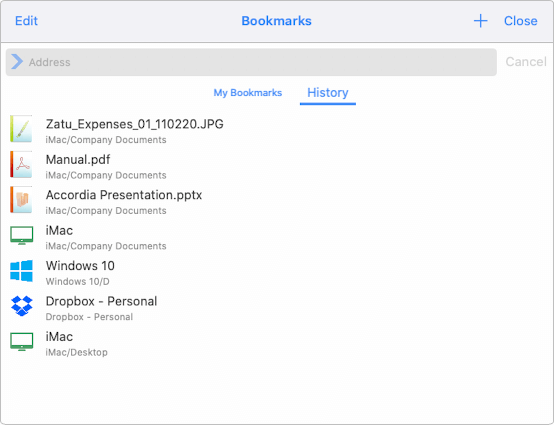Click the Bookmarks title in the header
Image resolution: width=554 pixels, height=425 pixels.
(x=276, y=21)
